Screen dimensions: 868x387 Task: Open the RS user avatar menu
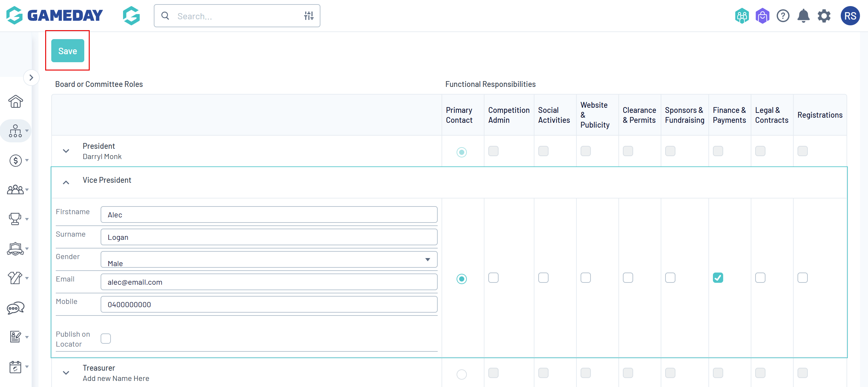(x=850, y=16)
